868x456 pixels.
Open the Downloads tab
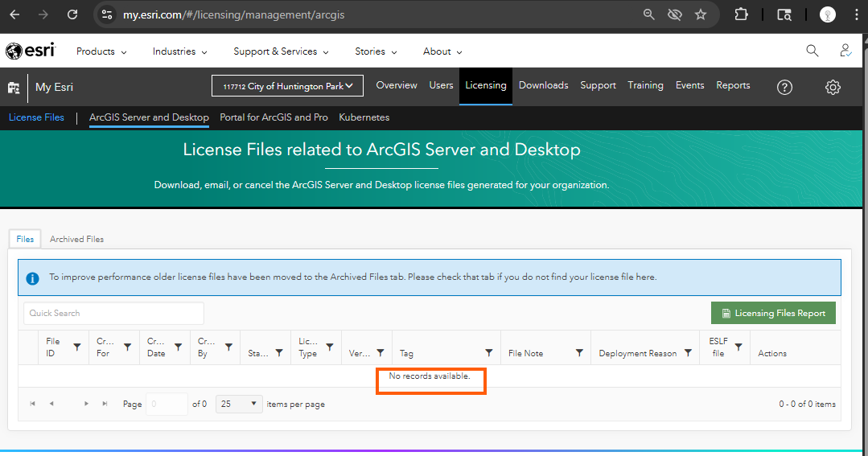click(543, 85)
